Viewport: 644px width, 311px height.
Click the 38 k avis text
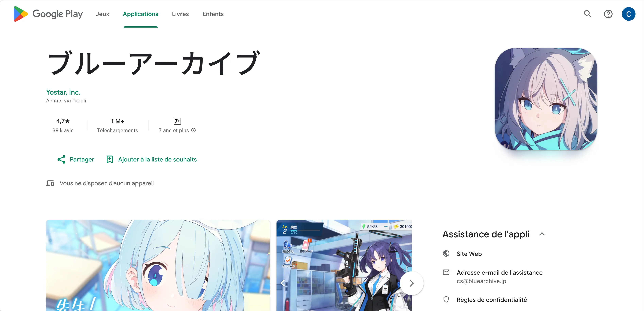coord(63,130)
